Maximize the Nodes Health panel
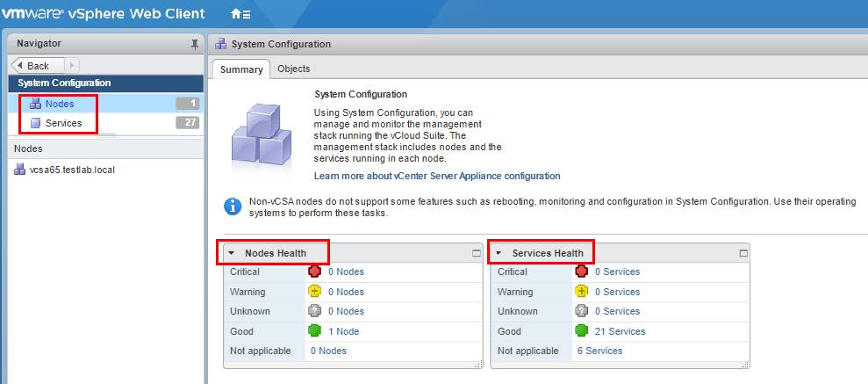868x384 pixels. (x=477, y=253)
